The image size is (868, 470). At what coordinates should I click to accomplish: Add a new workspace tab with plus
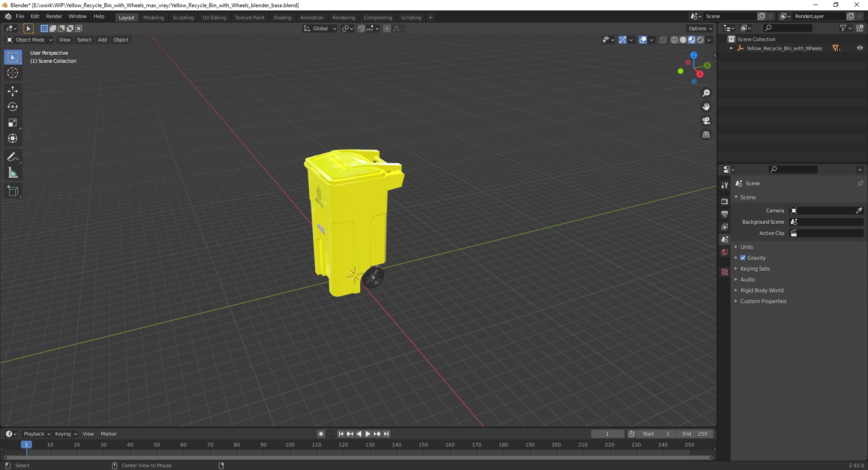430,18
